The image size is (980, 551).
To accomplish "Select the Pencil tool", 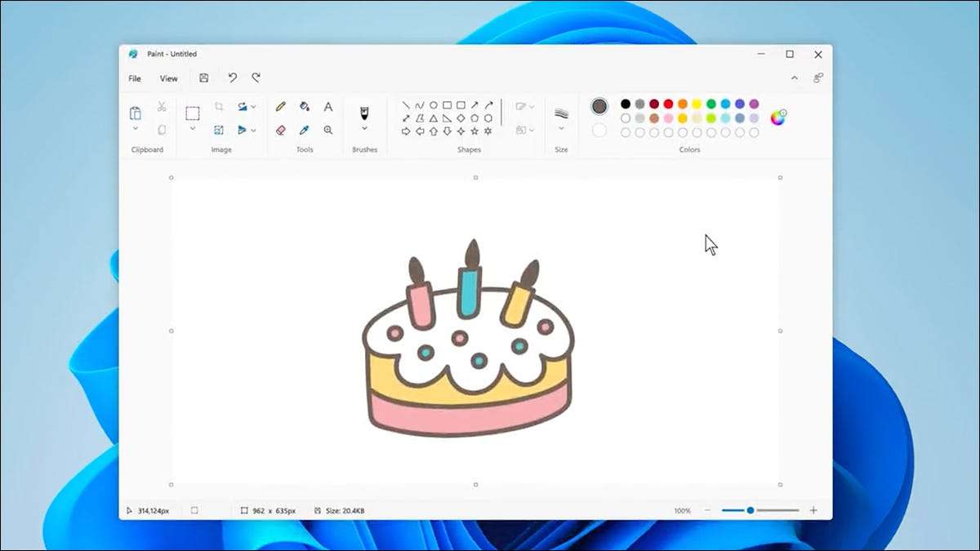I will [281, 106].
